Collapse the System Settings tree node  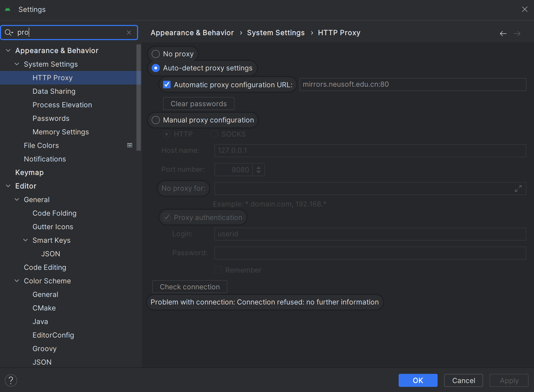pos(17,64)
